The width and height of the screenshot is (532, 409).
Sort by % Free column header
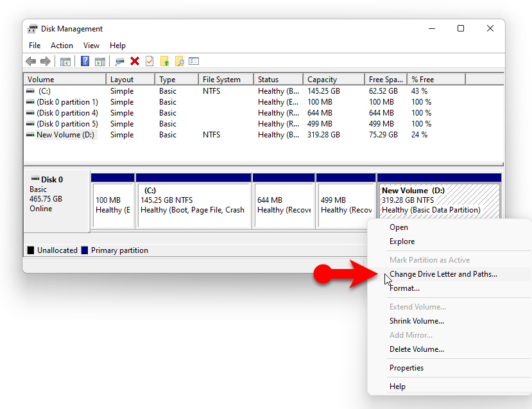point(436,80)
